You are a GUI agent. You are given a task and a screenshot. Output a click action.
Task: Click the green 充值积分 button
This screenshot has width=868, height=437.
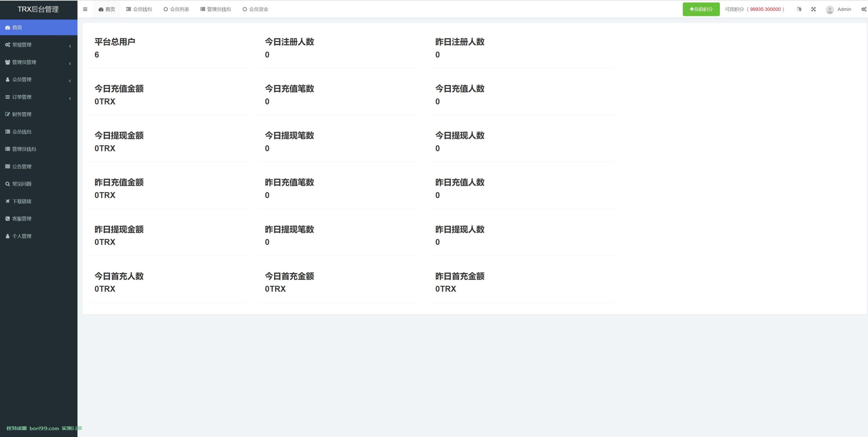click(x=701, y=9)
